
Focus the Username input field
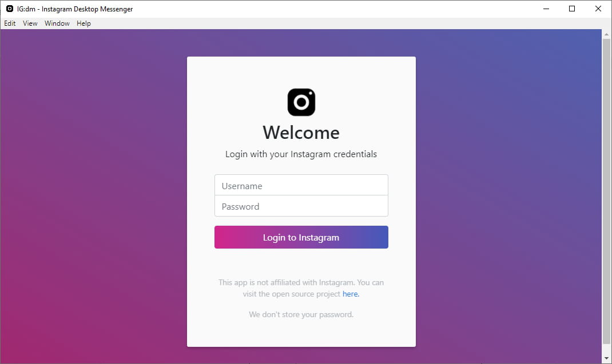pos(301,186)
